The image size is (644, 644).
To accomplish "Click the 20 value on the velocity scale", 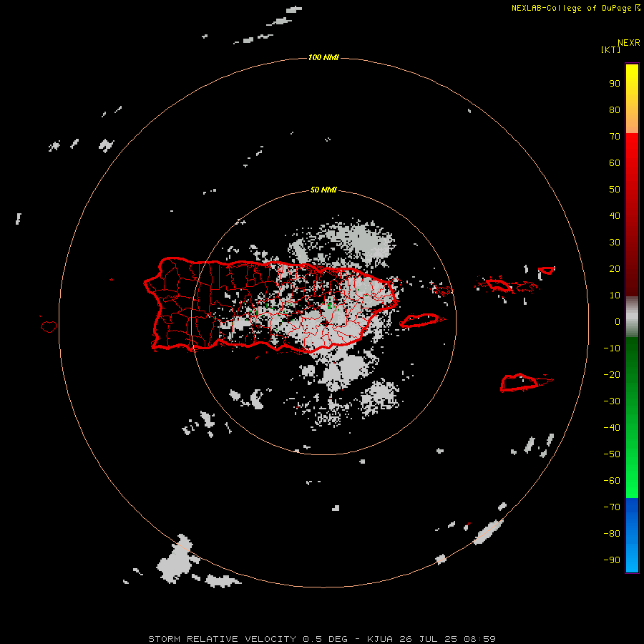I will 615,269.
